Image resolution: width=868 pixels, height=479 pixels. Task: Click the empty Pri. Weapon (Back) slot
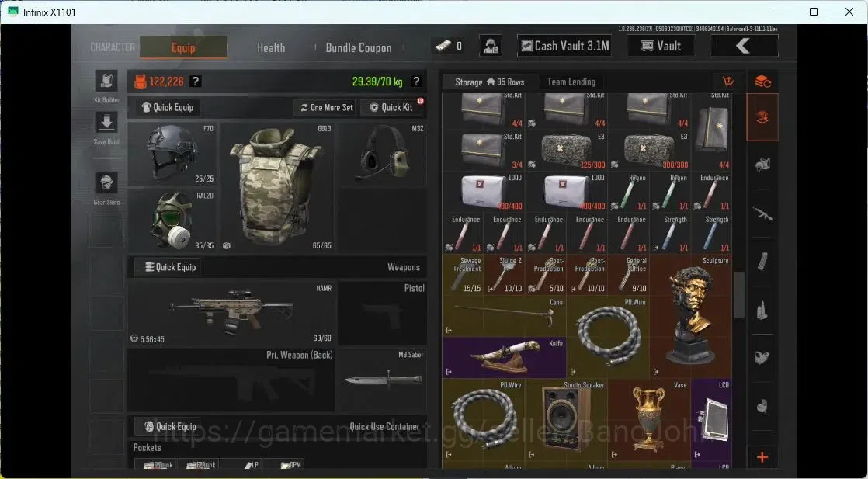pos(232,380)
